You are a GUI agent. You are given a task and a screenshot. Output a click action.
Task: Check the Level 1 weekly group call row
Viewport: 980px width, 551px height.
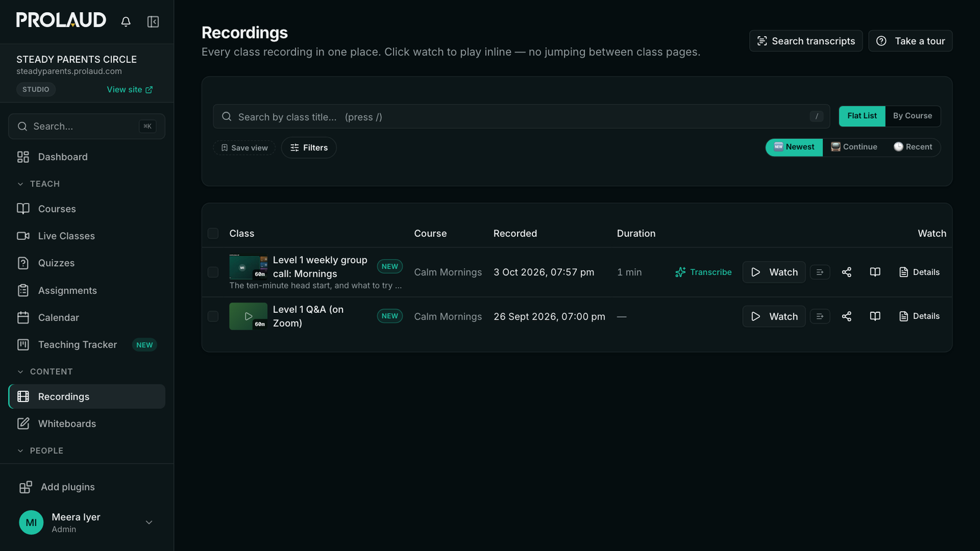click(x=213, y=272)
